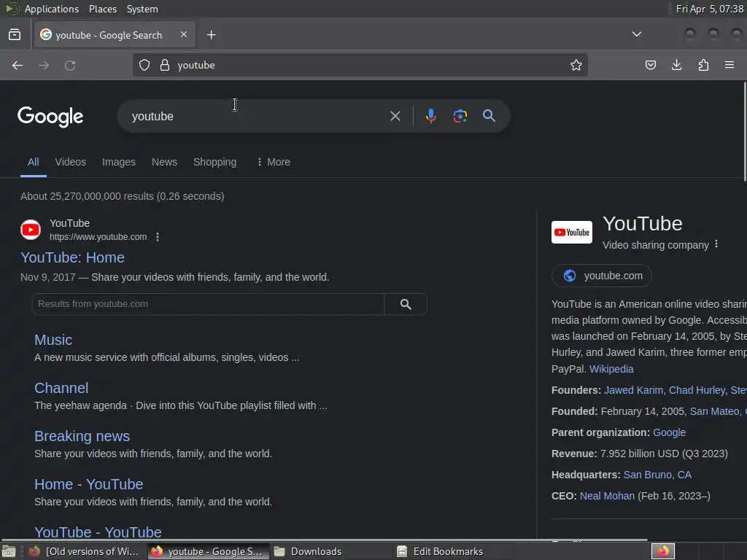Image resolution: width=747 pixels, height=560 pixels.
Task: Click the show desktop icon in bottom panel
Action: pos(9,551)
